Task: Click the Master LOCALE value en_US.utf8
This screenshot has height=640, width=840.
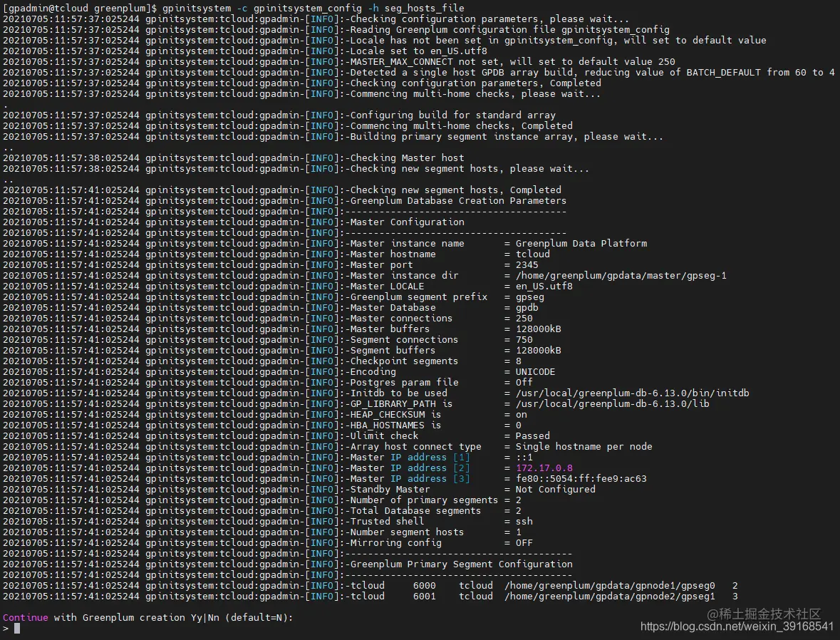Action: click(x=544, y=287)
